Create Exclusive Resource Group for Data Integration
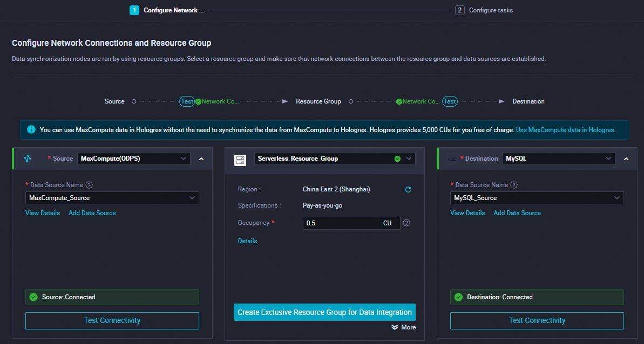This screenshot has width=644, height=344. [x=324, y=312]
